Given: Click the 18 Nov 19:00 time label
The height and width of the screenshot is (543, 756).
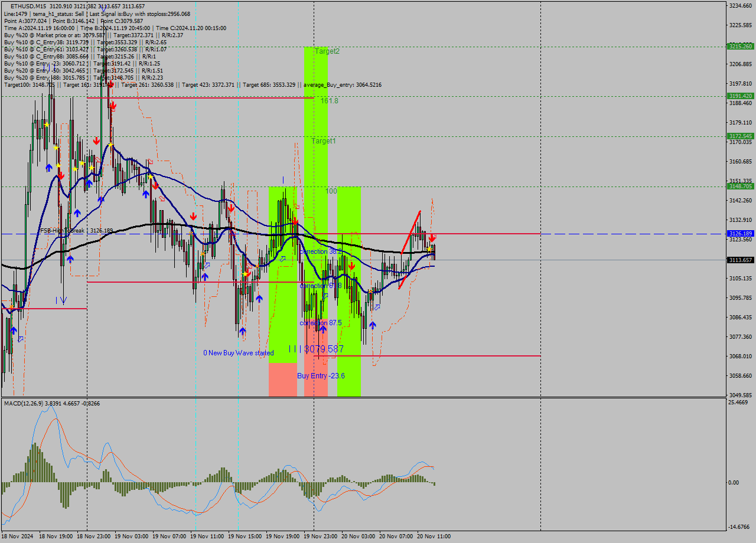Looking at the screenshot, I should coord(56,537).
